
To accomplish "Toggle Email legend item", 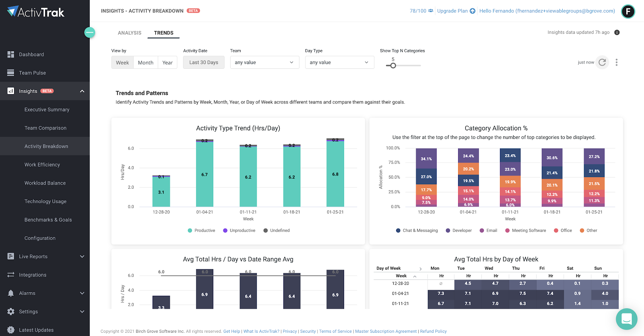I will click(488, 231).
